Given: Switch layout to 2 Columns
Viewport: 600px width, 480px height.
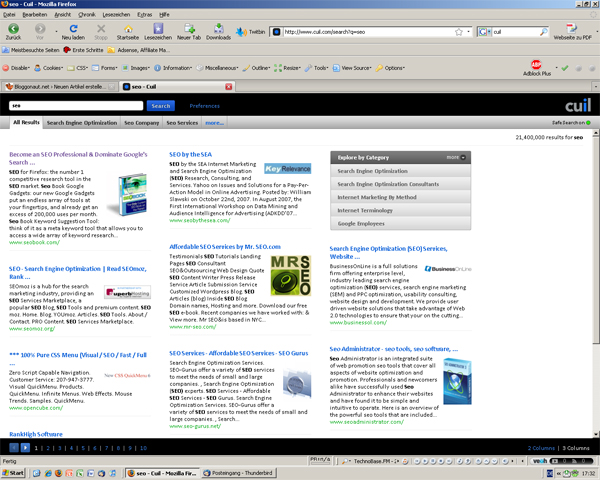Looking at the screenshot, I should pos(541,448).
